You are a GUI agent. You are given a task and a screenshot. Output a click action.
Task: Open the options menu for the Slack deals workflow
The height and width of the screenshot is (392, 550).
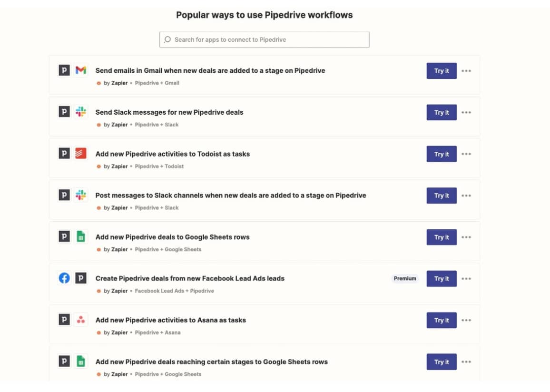[466, 112]
